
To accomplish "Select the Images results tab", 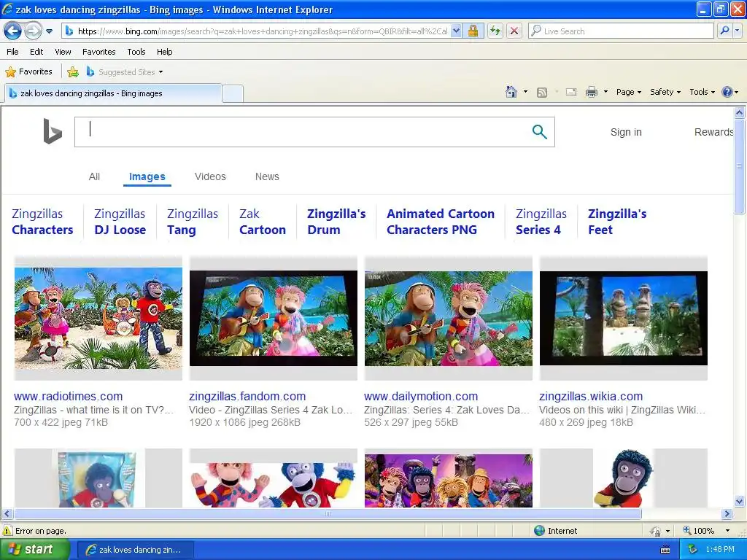I will 147,176.
